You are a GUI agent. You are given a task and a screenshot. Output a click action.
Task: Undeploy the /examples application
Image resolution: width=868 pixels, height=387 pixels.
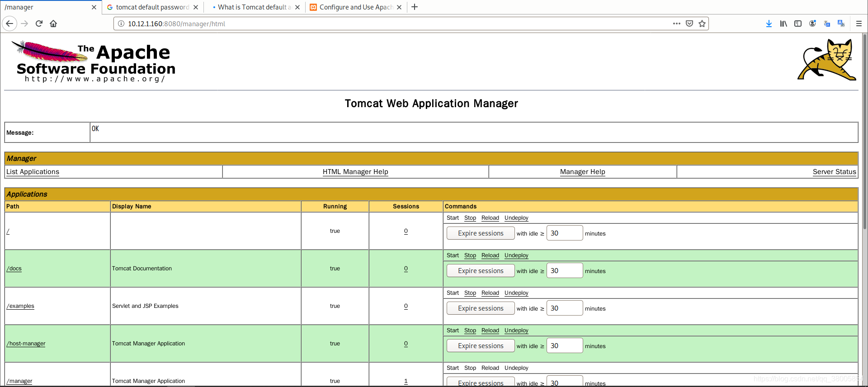tap(516, 293)
